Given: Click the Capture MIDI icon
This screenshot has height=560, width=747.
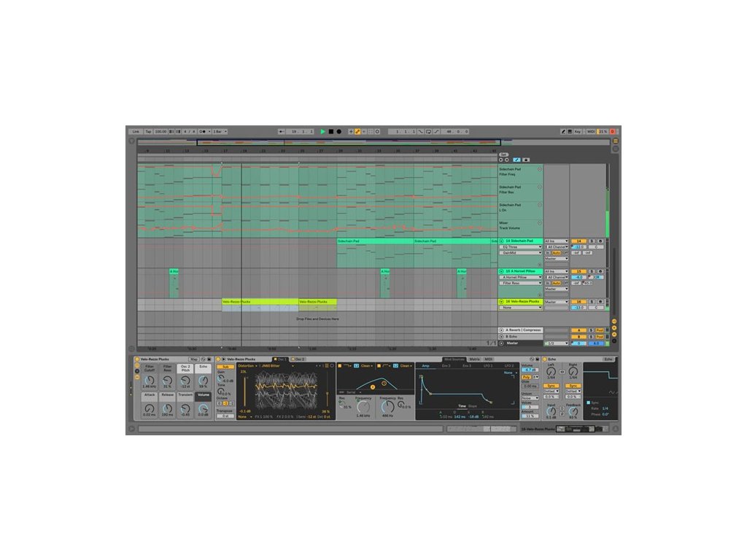Looking at the screenshot, I should (x=371, y=131).
